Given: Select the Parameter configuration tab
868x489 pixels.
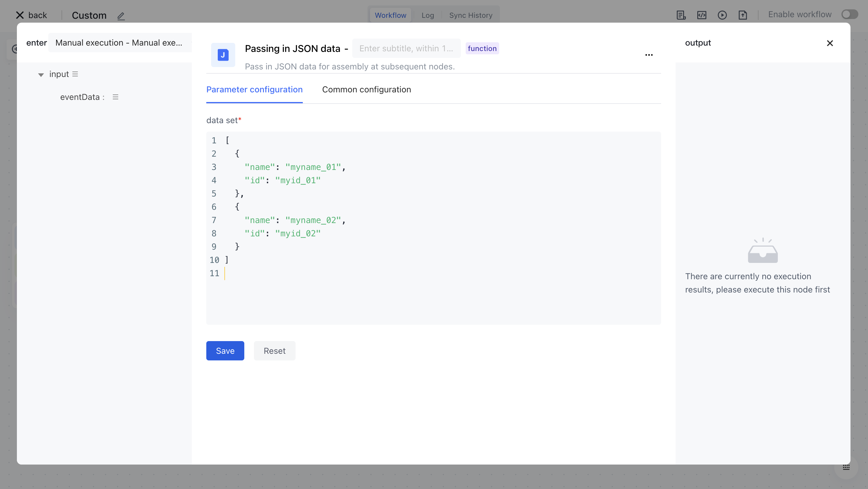Looking at the screenshot, I should pos(254,89).
